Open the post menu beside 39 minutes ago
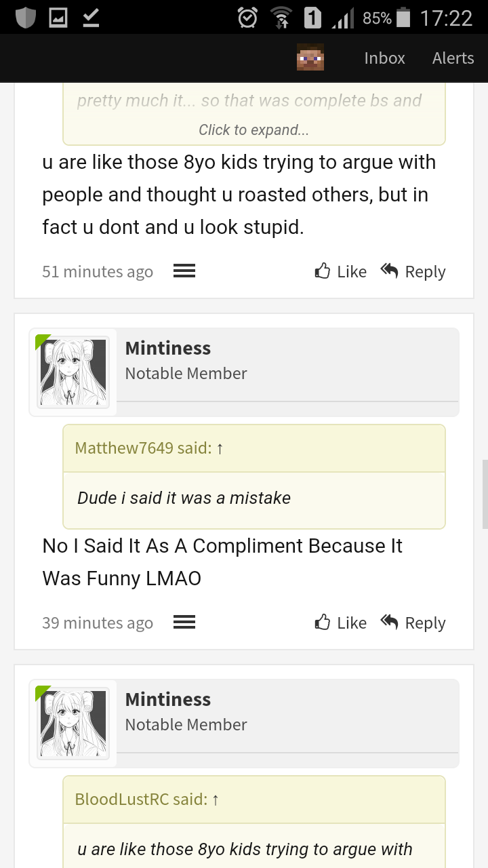 coord(184,623)
